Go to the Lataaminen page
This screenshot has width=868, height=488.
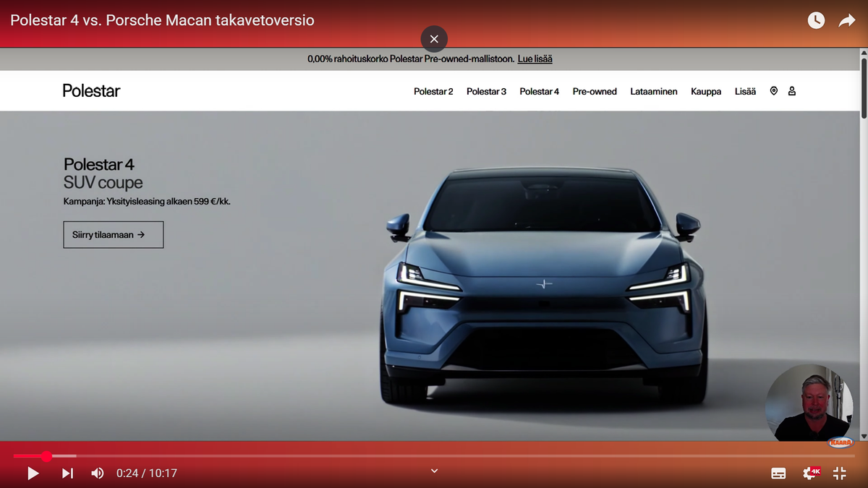653,91
